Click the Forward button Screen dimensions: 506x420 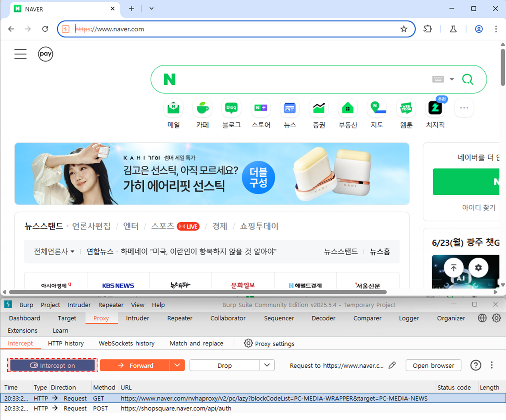pyautogui.click(x=135, y=365)
